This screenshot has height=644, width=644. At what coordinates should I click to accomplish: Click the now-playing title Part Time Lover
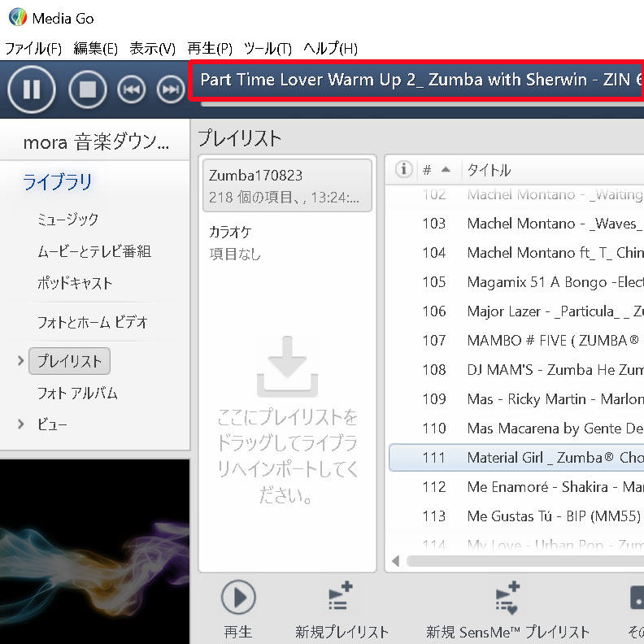coord(422,80)
